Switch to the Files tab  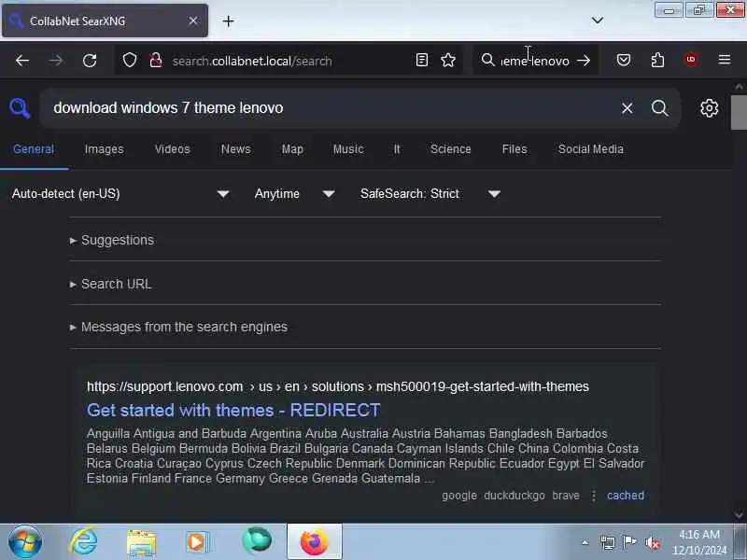[514, 149]
